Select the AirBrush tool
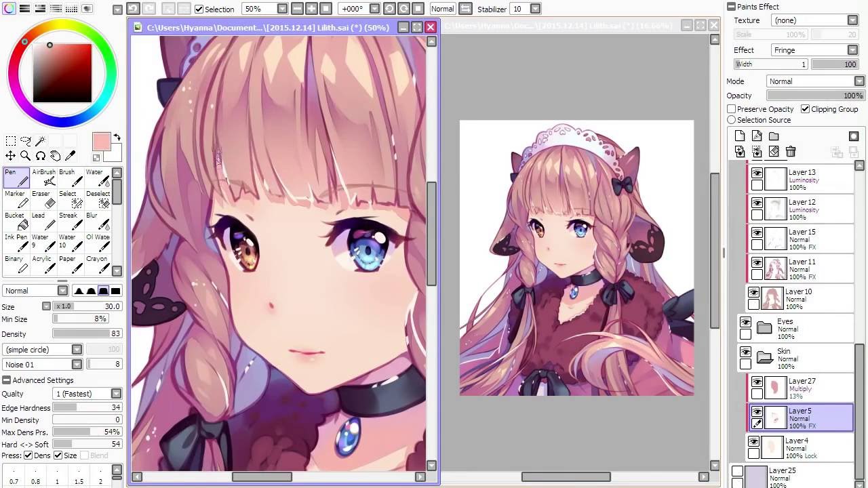 click(x=43, y=178)
